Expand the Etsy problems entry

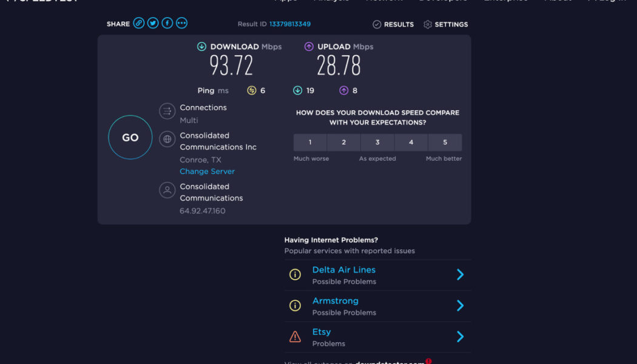tap(460, 336)
